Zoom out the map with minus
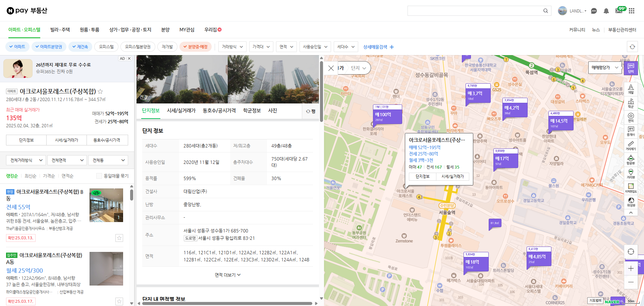Image resolution: width=644 pixels, height=306 pixels. tap(631, 282)
